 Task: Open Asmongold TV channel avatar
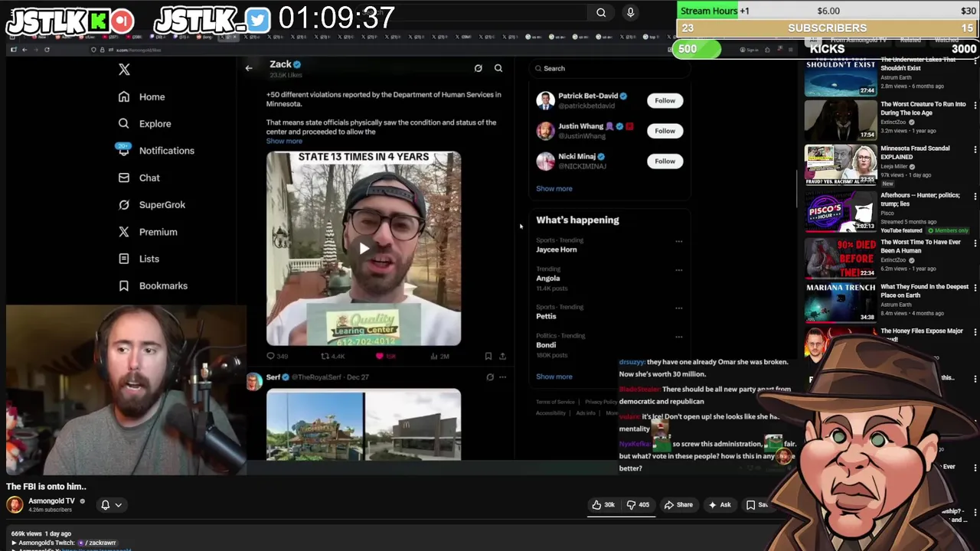click(15, 504)
